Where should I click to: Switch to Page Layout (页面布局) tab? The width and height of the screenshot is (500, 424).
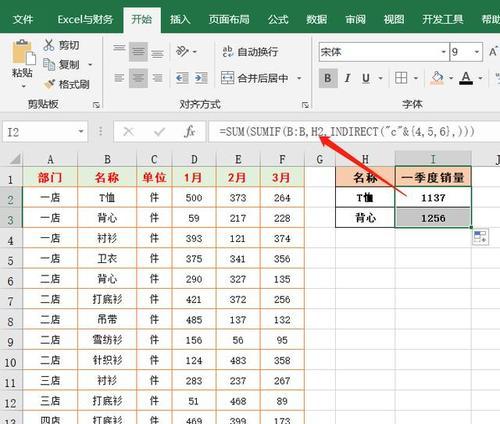coord(229,19)
